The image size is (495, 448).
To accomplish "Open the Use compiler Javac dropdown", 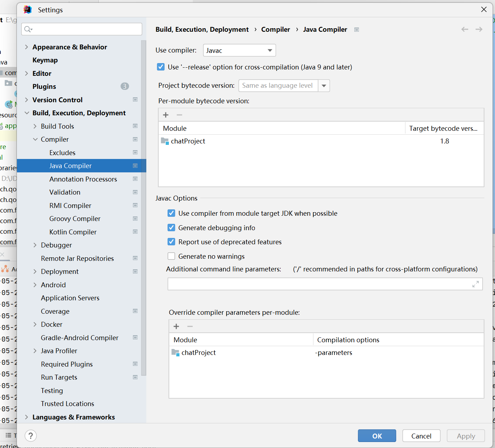I will click(x=239, y=50).
